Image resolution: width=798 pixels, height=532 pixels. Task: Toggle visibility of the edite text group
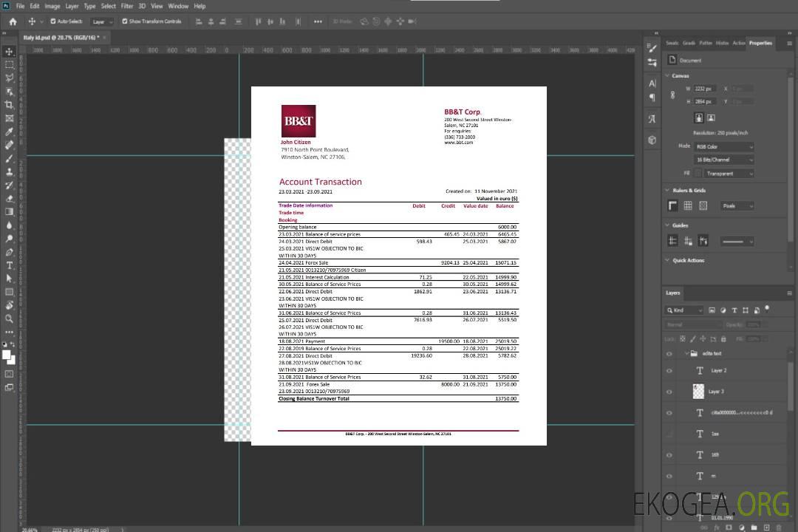click(x=669, y=354)
